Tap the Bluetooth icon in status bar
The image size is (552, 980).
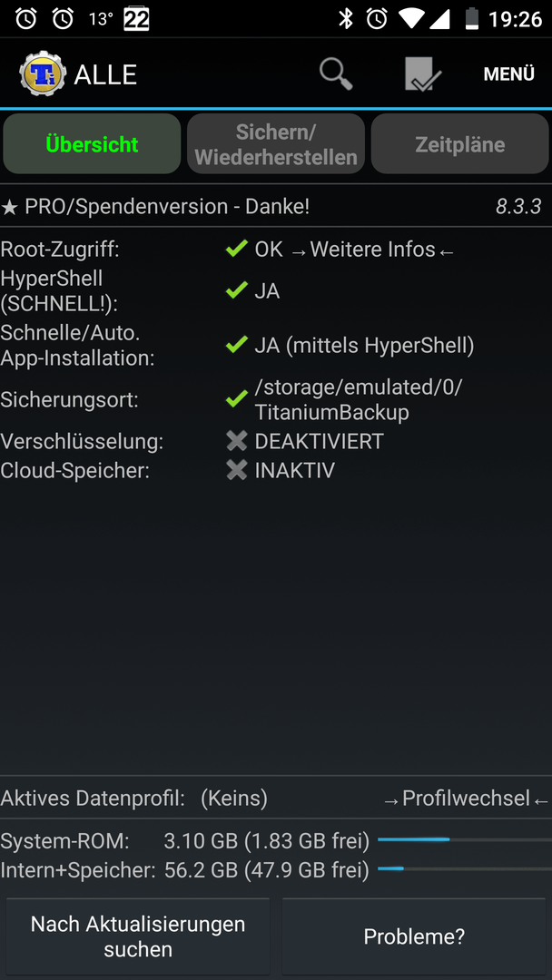point(345,19)
